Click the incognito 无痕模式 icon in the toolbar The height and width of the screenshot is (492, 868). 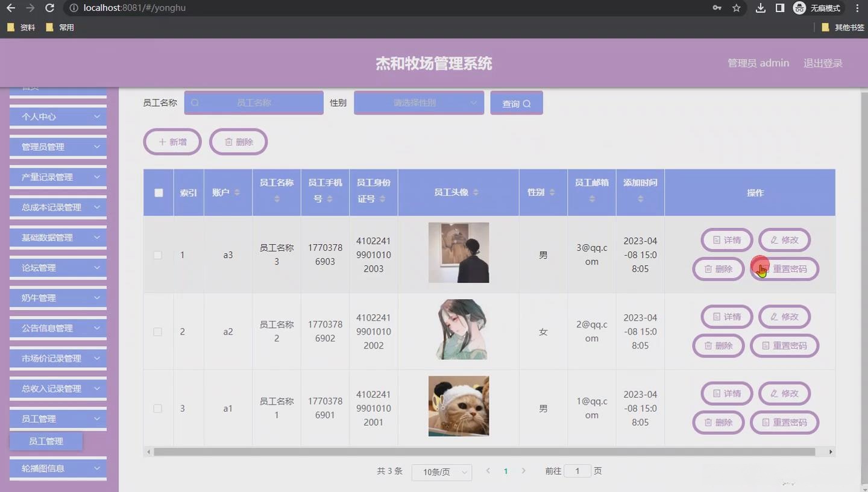click(799, 8)
